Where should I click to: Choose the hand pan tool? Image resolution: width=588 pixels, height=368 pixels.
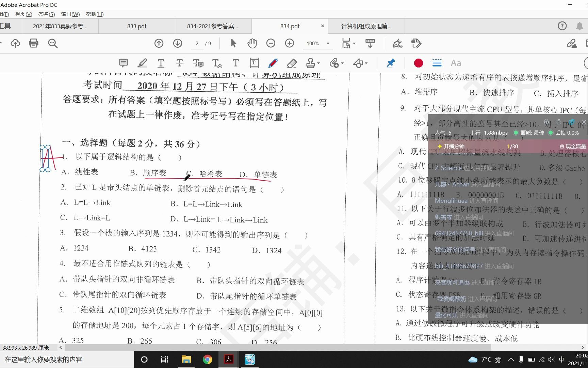tap(252, 43)
